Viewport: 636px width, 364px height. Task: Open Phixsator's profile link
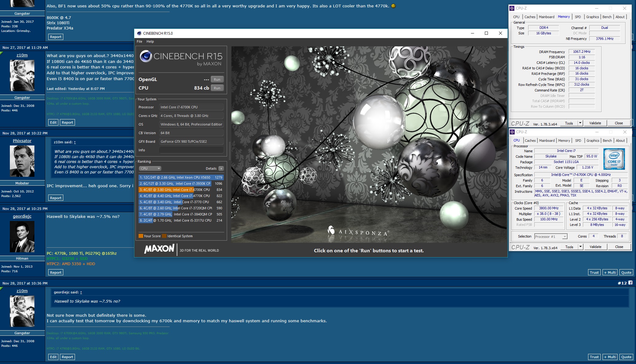click(x=22, y=141)
